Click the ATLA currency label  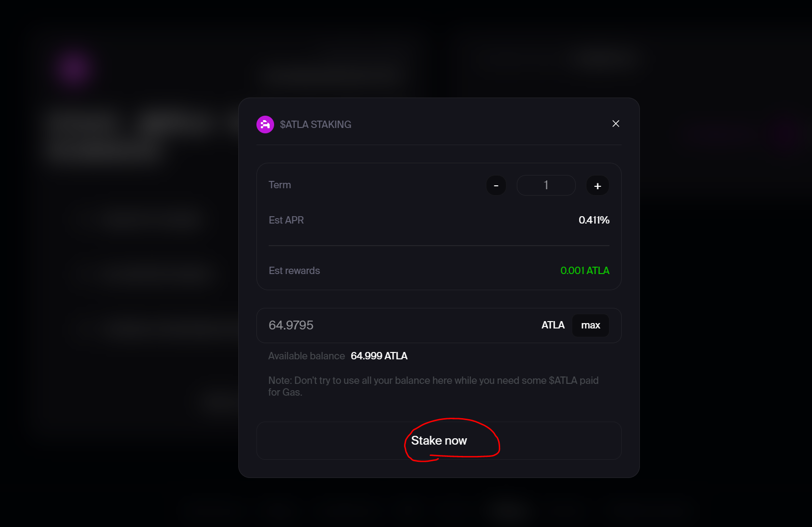click(x=553, y=325)
